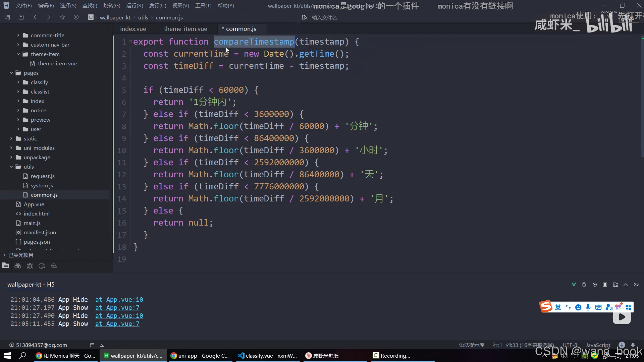
Task: Toggle Sogou input language 英 button
Action: pyautogui.click(x=558, y=307)
